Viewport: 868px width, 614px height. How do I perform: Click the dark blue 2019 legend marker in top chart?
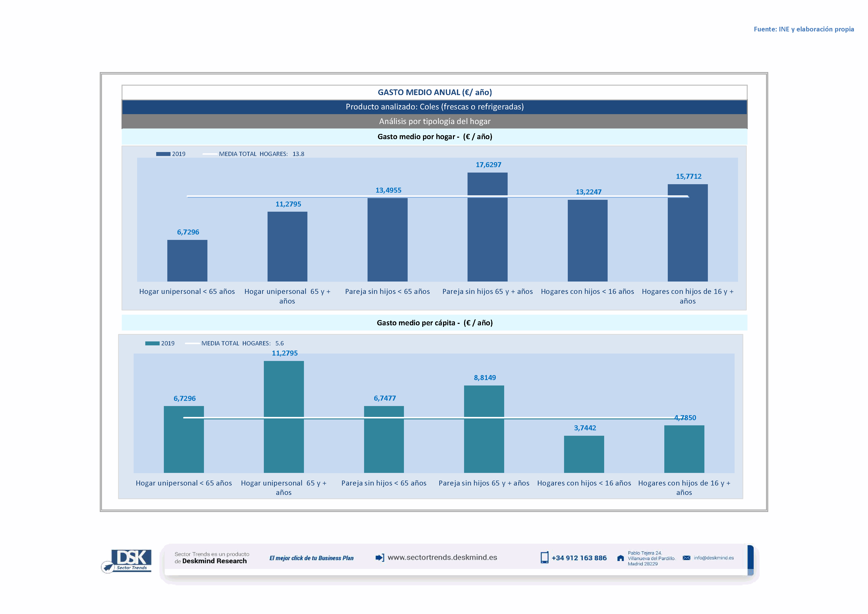pos(163,154)
